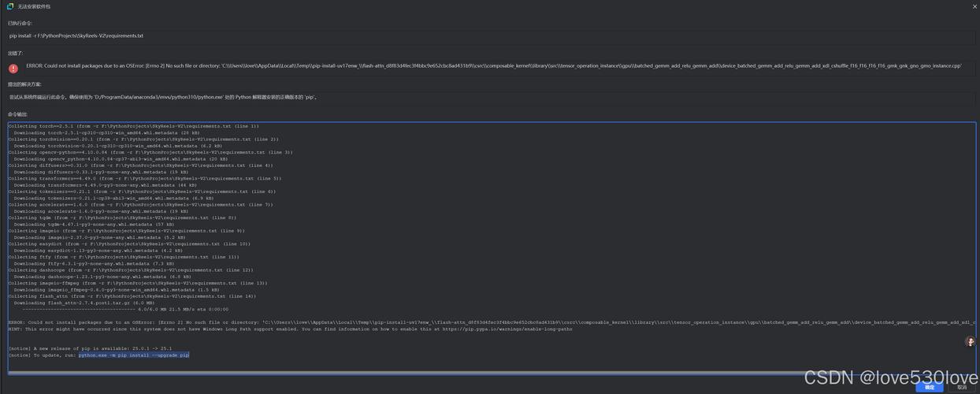Image resolution: width=980 pixels, height=394 pixels.
Task: Click the 'Downloading torch-2.5.1-cp310' metadata line
Action: click(106, 132)
